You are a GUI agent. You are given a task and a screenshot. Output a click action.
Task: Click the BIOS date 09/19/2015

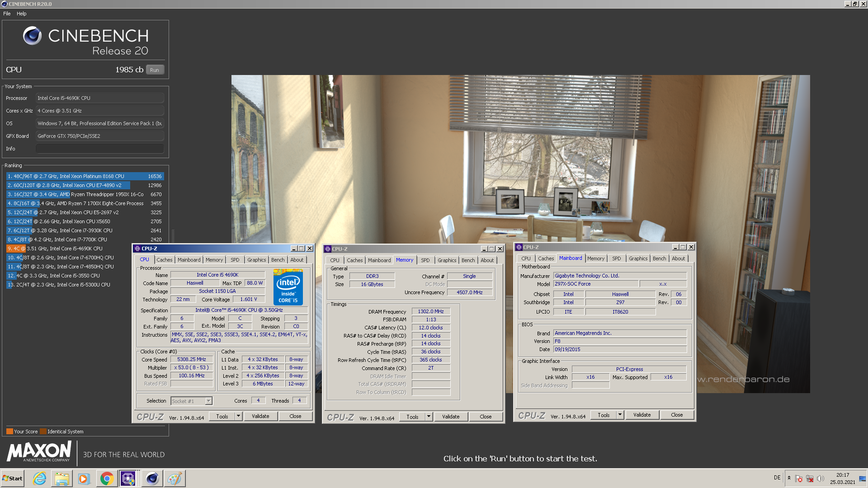click(620, 349)
